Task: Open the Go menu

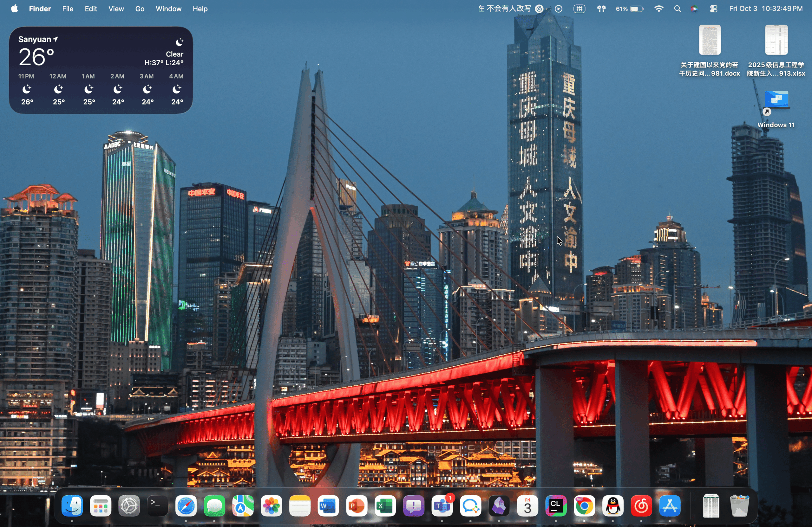Action: pos(140,9)
